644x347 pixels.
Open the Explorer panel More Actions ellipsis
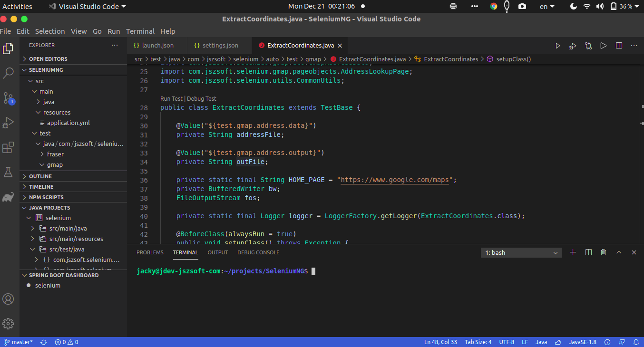point(115,45)
